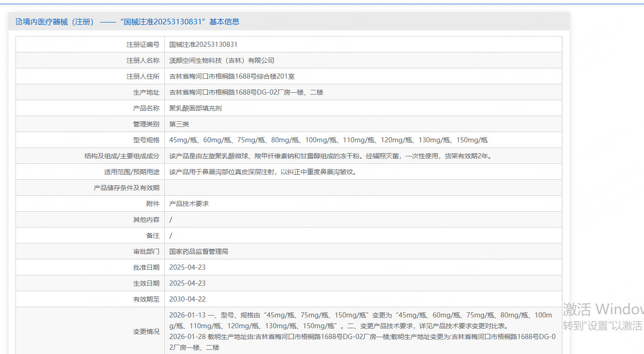Select the value 国家药品监督管理局
644x354 pixels.
pyautogui.click(x=199, y=251)
